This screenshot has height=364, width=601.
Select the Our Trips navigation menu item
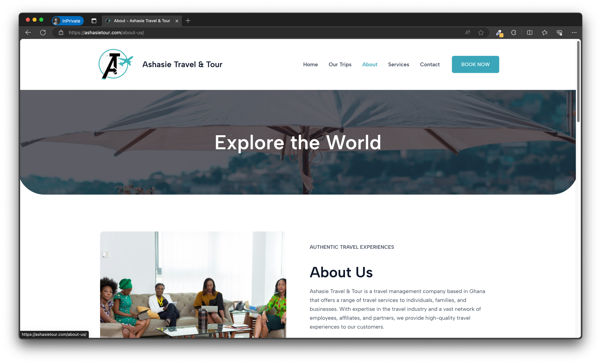[340, 64]
